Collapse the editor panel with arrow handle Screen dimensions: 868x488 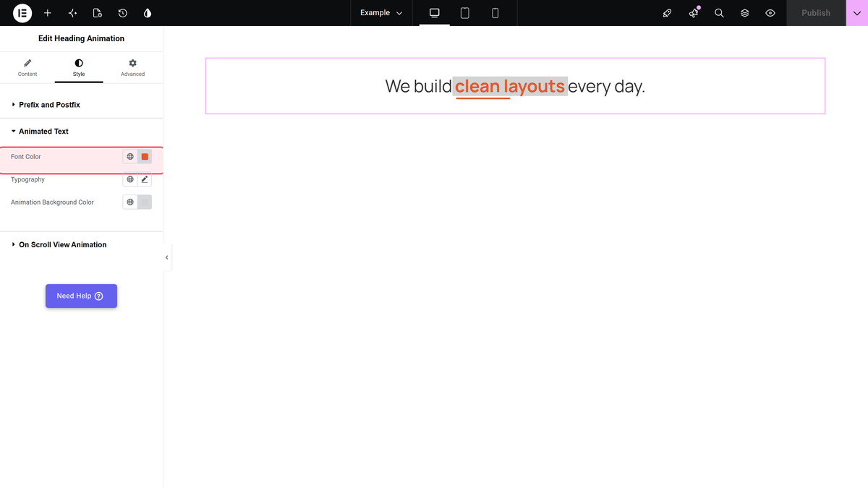tap(167, 257)
